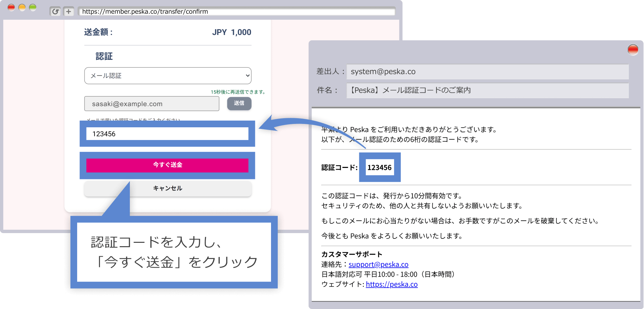
Task: Click the 15秒後に再送信できます notice
Action: click(238, 92)
